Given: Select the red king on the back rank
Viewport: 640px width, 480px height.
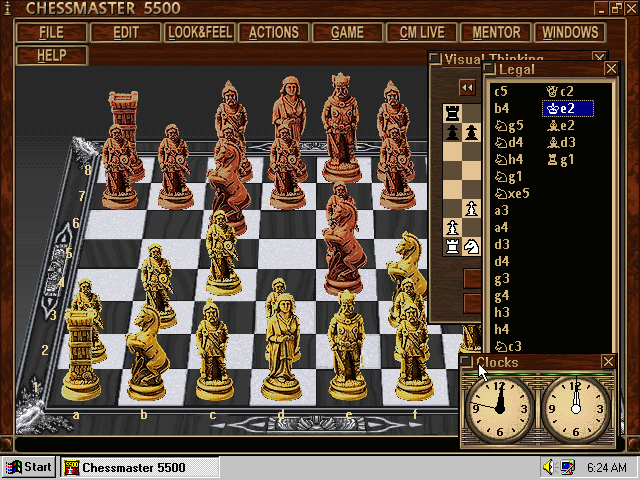Looking at the screenshot, I should [341, 127].
